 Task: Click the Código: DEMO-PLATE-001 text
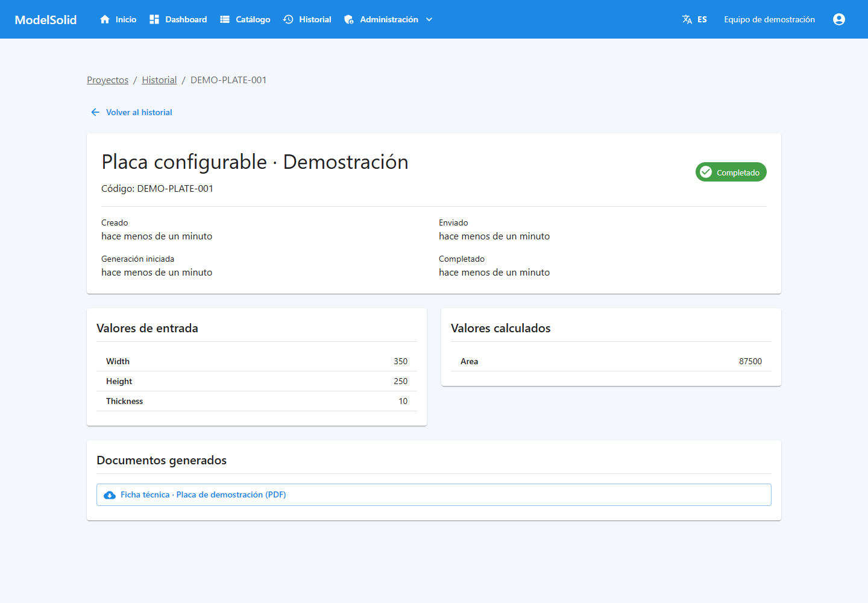pos(157,189)
